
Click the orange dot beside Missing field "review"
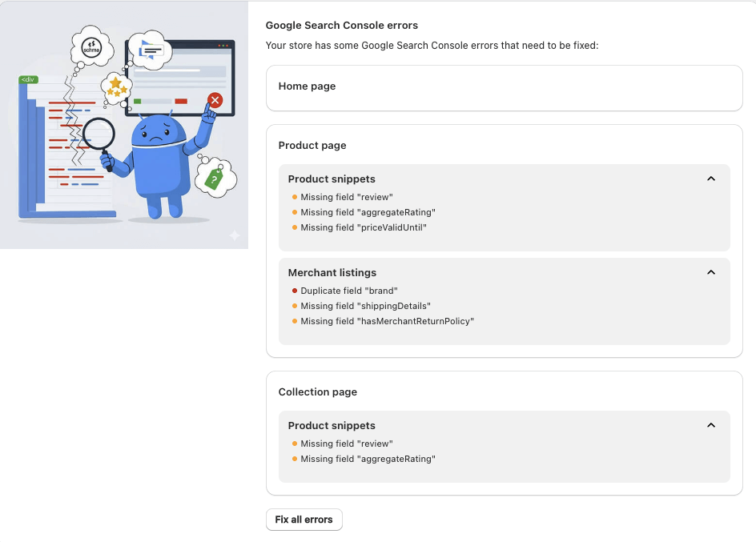pos(294,197)
